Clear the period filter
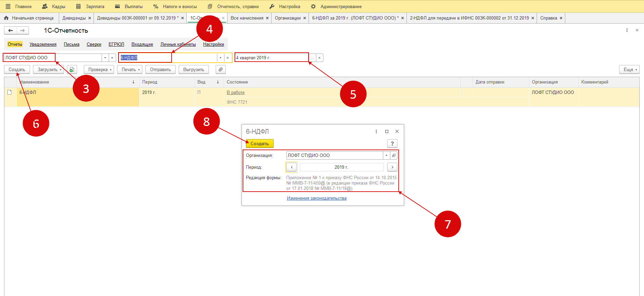The height and width of the screenshot is (296, 644). [x=320, y=58]
